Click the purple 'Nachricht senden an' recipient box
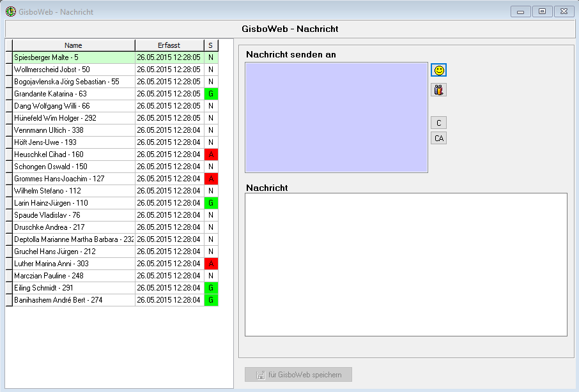This screenshot has width=579, height=392. point(336,117)
